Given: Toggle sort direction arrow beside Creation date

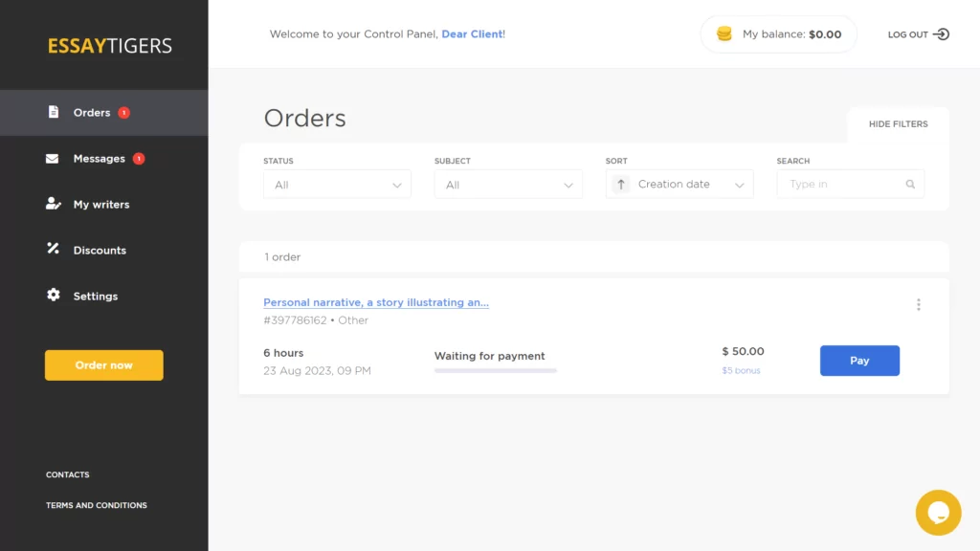Looking at the screenshot, I should pyautogui.click(x=620, y=185).
